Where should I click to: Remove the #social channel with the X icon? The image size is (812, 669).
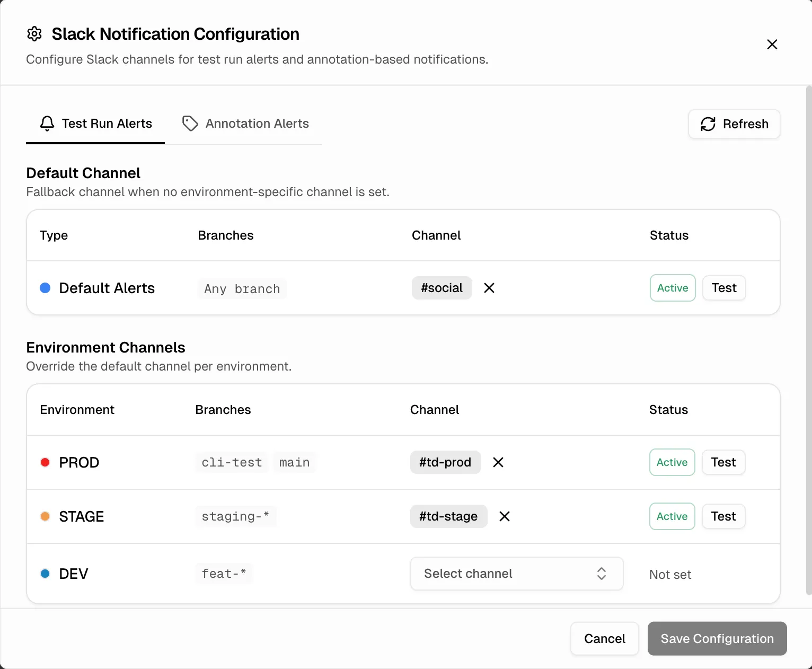tap(489, 288)
